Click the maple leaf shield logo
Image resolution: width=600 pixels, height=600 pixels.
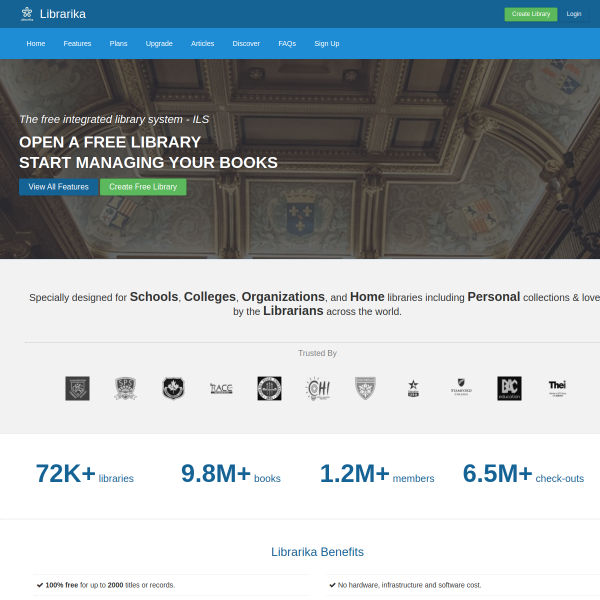click(x=173, y=388)
